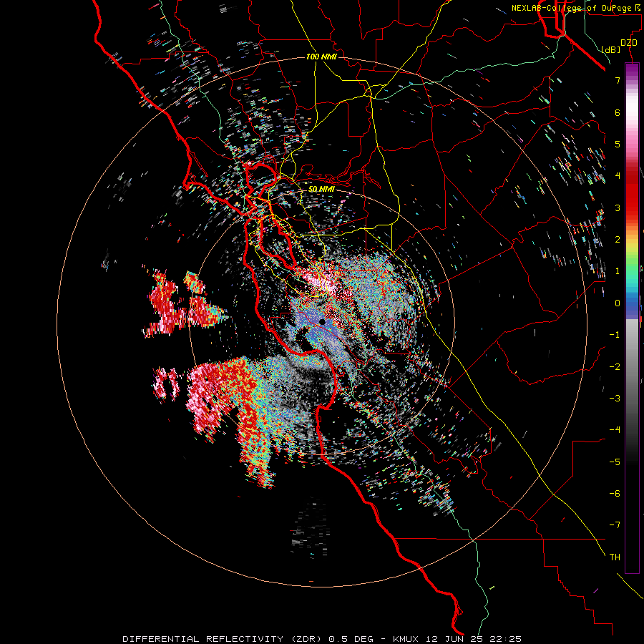Click the 100 NMI range ring label

321,57
